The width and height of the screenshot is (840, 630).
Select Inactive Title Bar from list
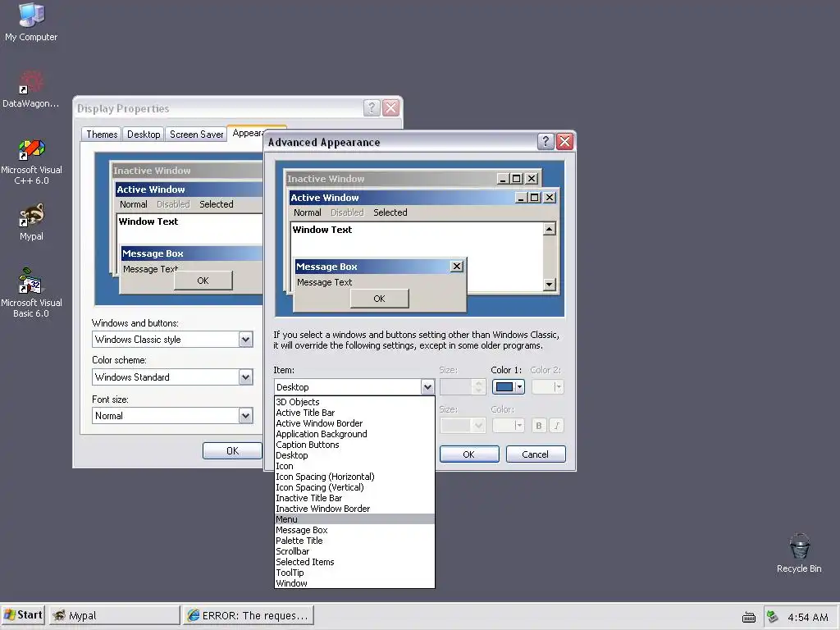click(354, 498)
